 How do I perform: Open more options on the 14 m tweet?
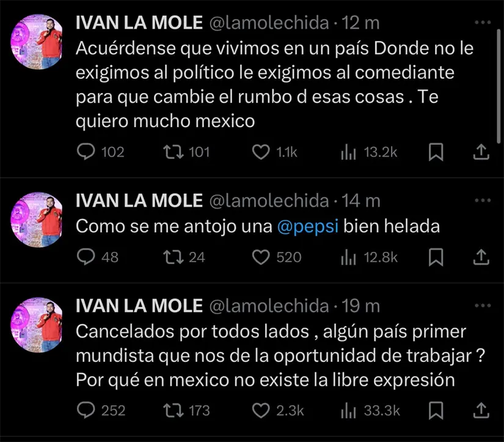point(483,199)
